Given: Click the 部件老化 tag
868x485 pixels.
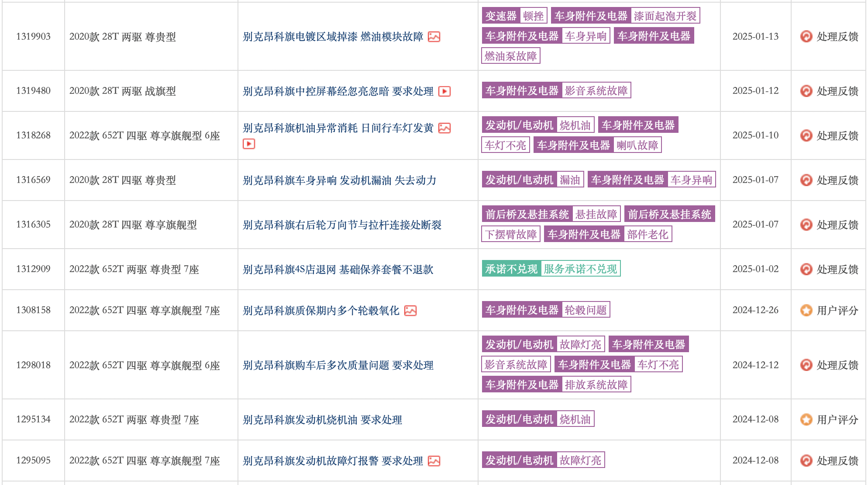Looking at the screenshot, I should [x=648, y=235].
